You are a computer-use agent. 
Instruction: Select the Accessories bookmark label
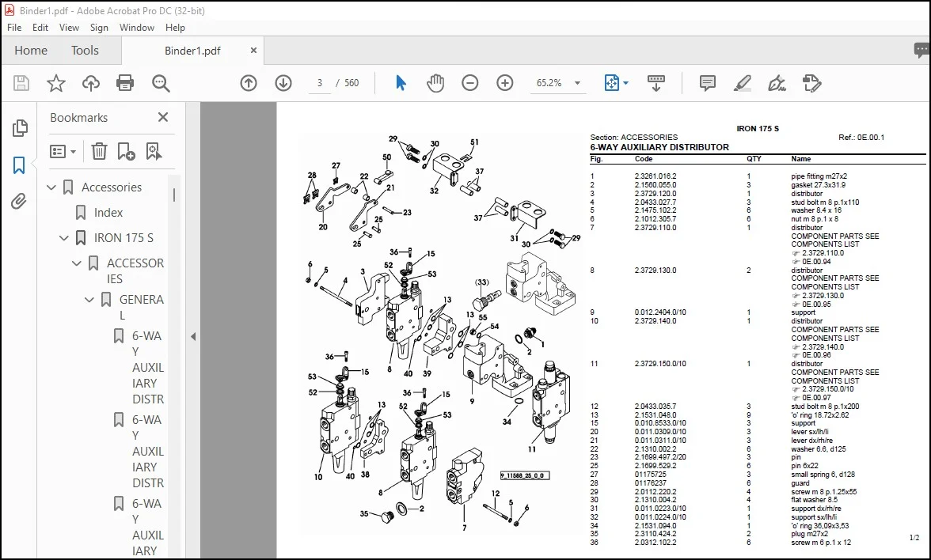112,187
